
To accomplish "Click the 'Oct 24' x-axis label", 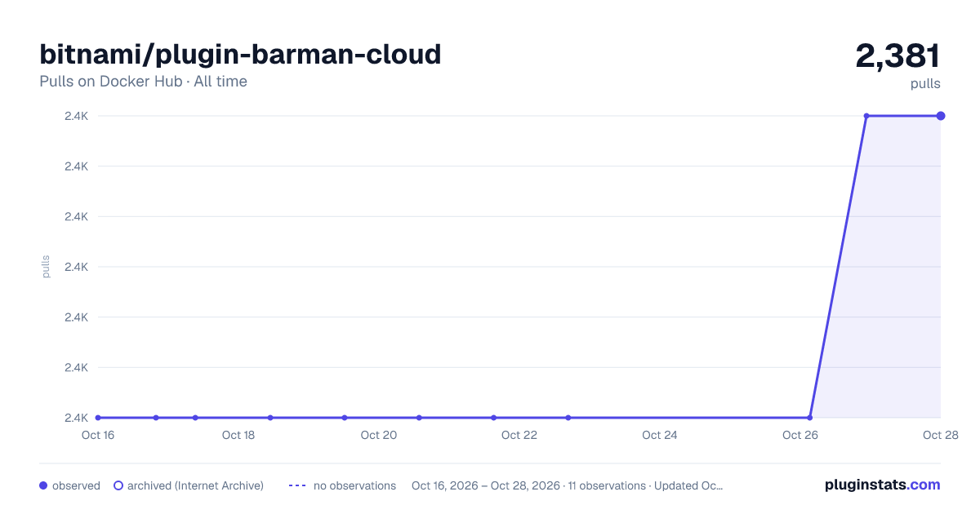I will coord(660,435).
